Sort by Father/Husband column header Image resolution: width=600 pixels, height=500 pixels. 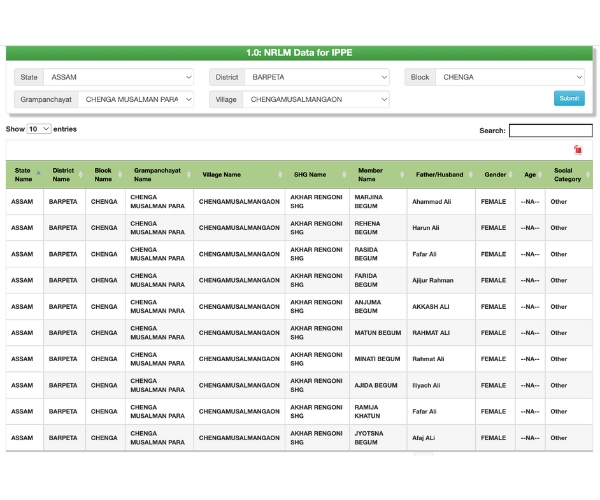click(440, 174)
